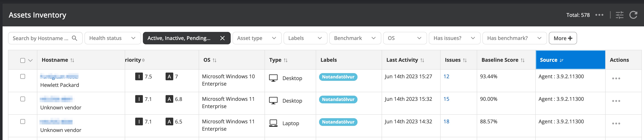The width and height of the screenshot is (644, 140).
Task: Open the header three-dots menu near Total
Action: coord(599,15)
